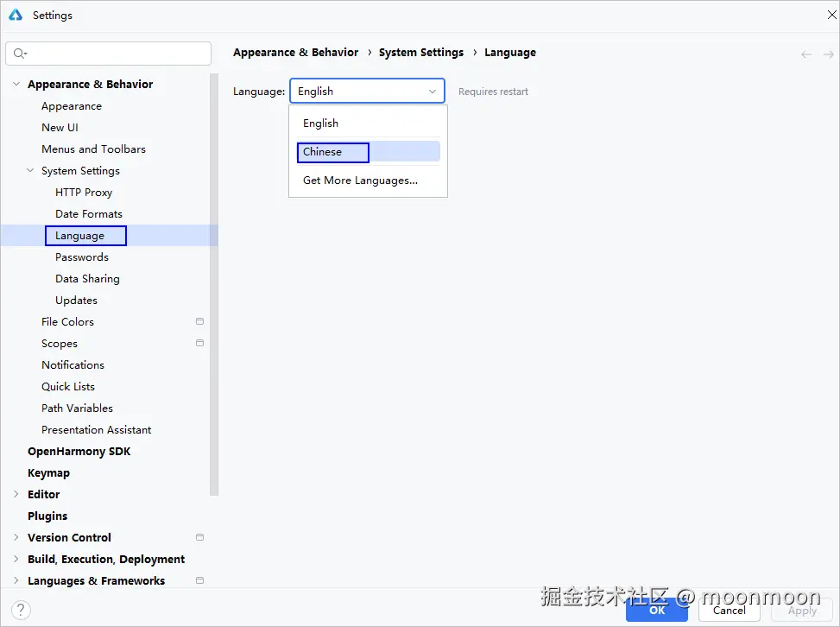Click Language in the breadcrumb

pyautogui.click(x=510, y=52)
